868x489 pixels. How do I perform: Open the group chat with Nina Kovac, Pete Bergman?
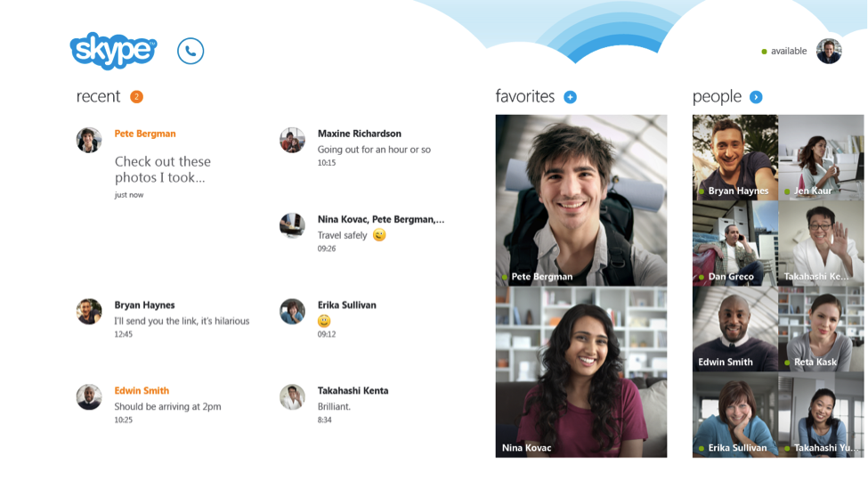362,233
